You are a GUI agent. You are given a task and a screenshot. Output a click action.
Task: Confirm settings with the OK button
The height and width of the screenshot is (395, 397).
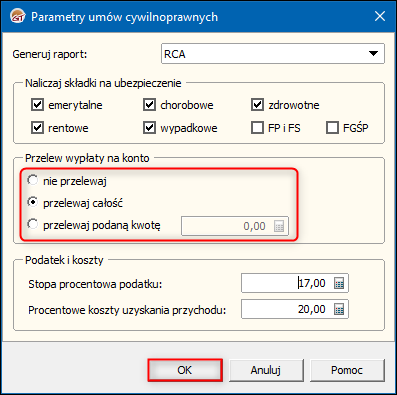pos(185,370)
